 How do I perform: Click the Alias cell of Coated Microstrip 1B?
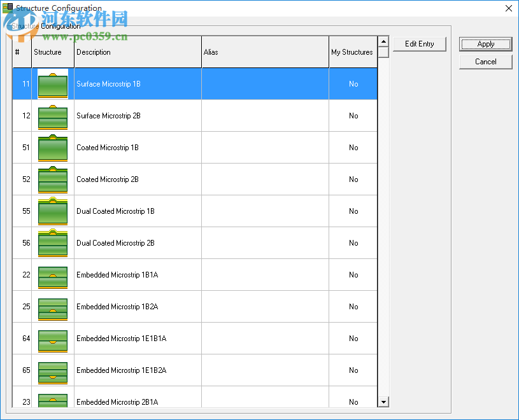[x=265, y=148]
